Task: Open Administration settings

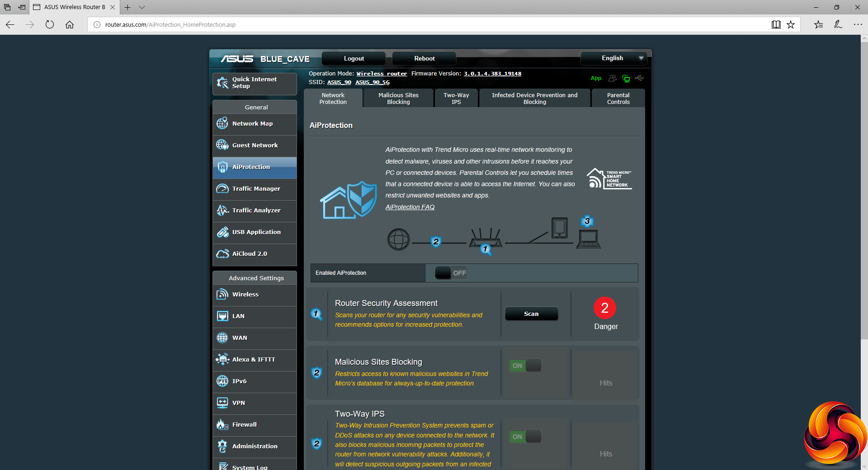Action: pyautogui.click(x=255, y=446)
